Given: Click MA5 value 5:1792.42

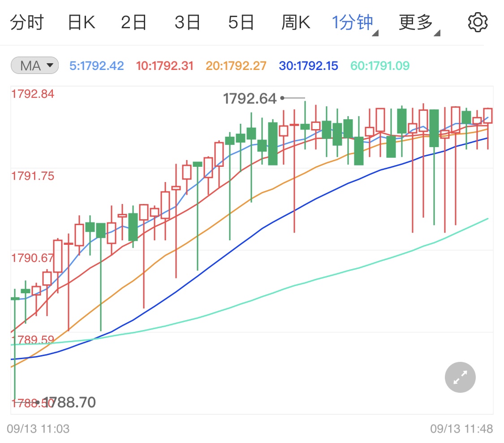Looking at the screenshot, I should [x=96, y=66].
